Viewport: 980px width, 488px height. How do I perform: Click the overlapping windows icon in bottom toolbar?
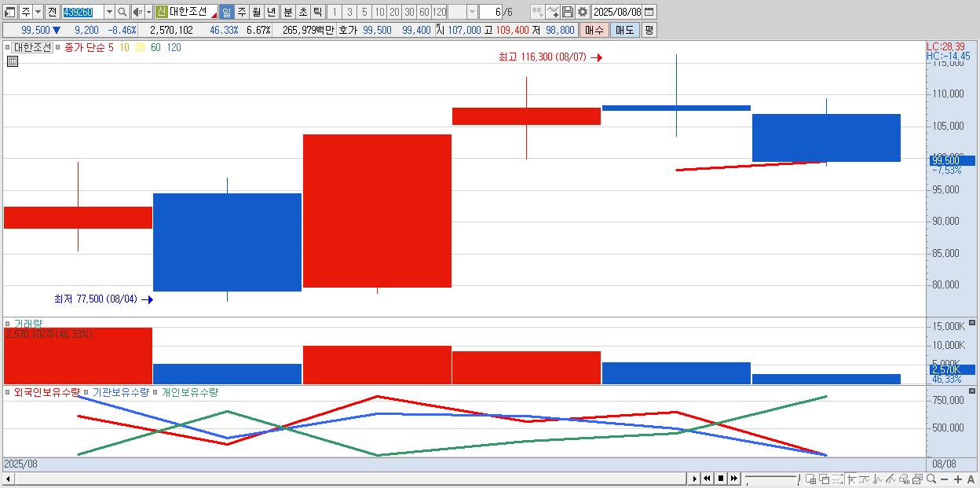click(x=824, y=479)
